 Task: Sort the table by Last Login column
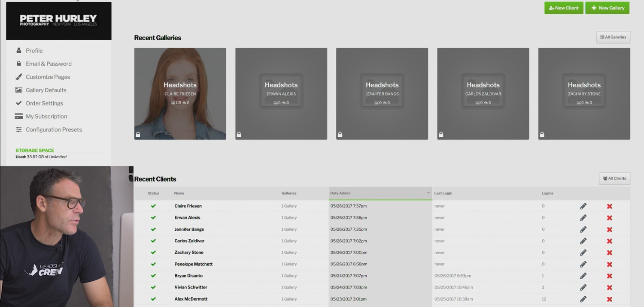tap(443, 193)
